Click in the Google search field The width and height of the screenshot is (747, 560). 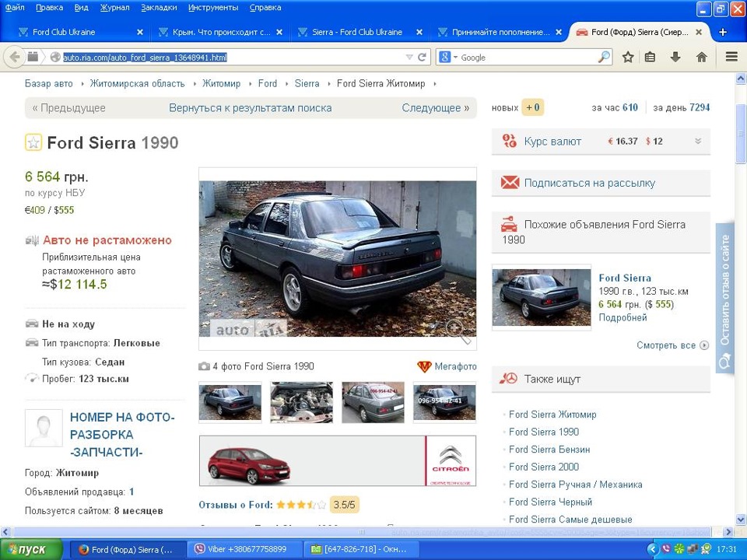(528, 57)
